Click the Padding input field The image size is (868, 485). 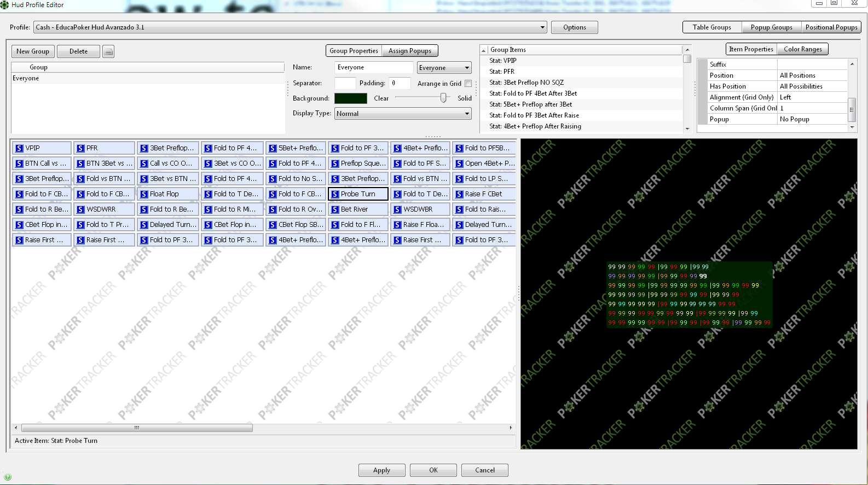(x=400, y=83)
